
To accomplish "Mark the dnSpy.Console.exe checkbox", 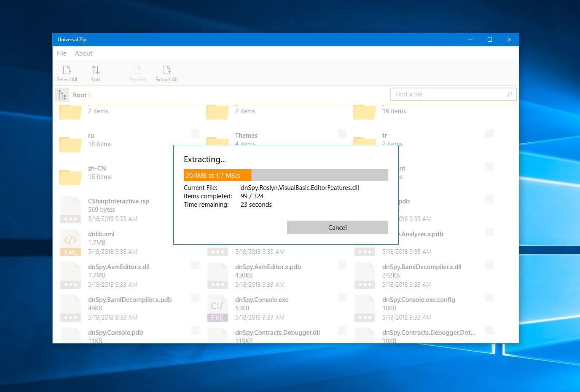I will click(342, 298).
